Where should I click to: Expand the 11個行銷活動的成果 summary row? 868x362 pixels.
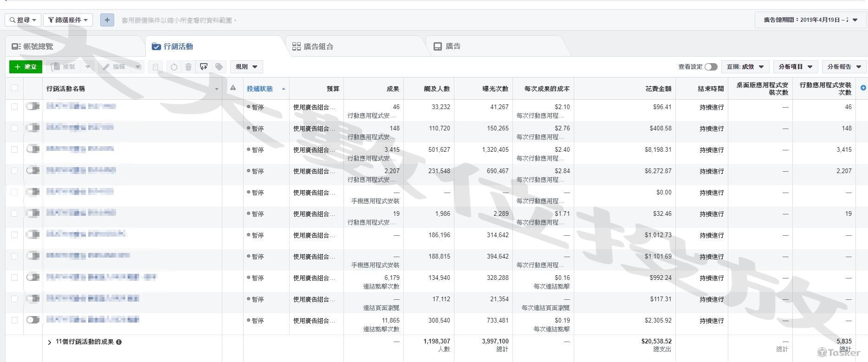tap(50, 342)
